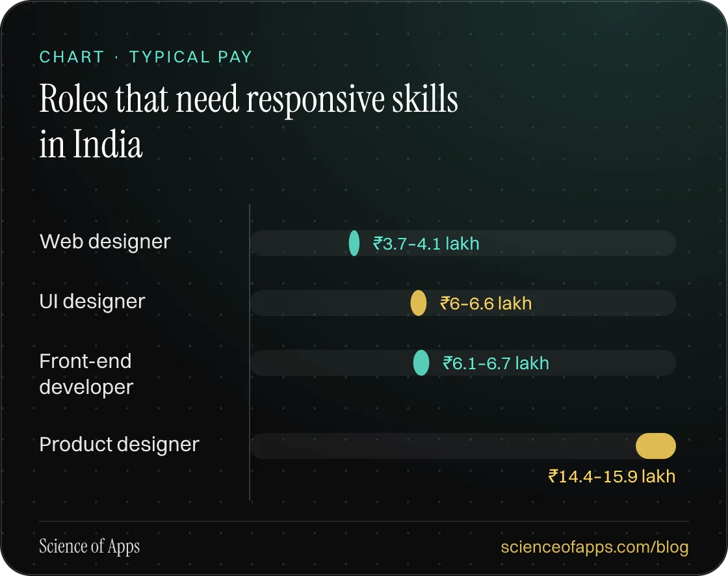The image size is (728, 576).
Task: Click the yellow pill on Product designer bar
Action: [656, 446]
